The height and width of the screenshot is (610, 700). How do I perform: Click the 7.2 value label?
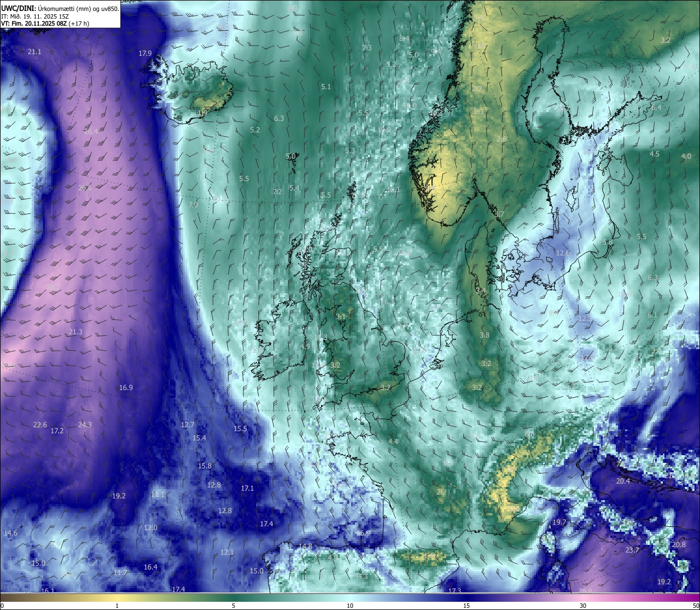click(x=277, y=192)
